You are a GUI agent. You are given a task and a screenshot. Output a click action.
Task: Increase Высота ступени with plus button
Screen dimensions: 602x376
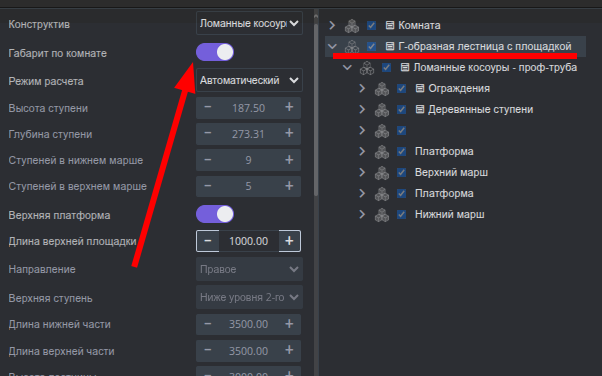289,108
